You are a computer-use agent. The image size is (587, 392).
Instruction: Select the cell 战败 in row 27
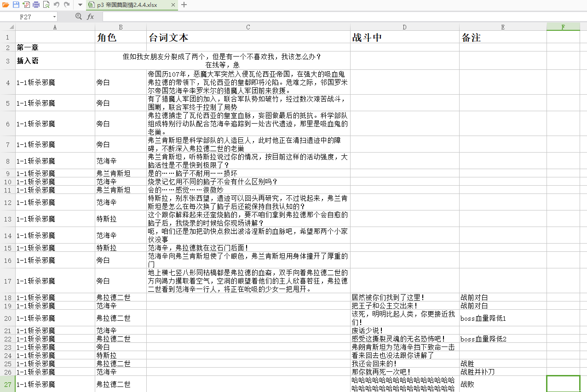[x=503, y=384]
